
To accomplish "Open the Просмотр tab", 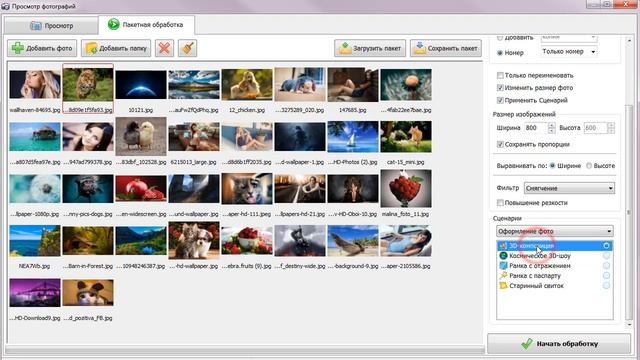I will (x=51, y=26).
